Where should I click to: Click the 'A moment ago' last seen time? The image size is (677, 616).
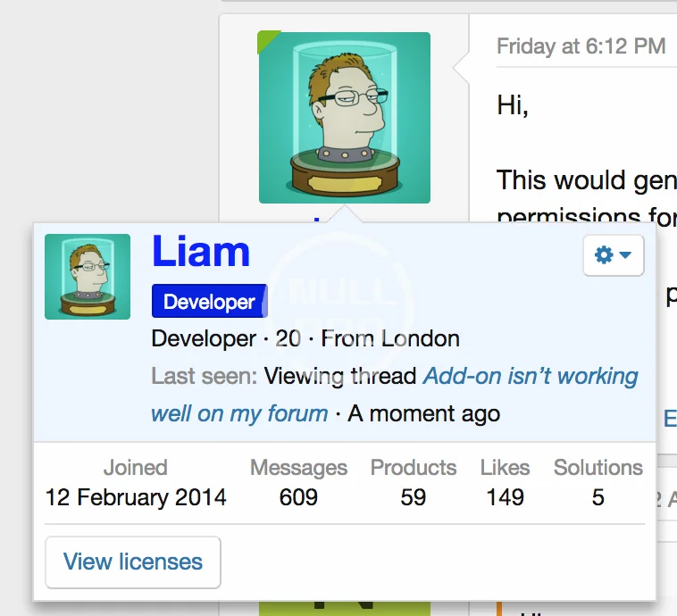click(424, 413)
